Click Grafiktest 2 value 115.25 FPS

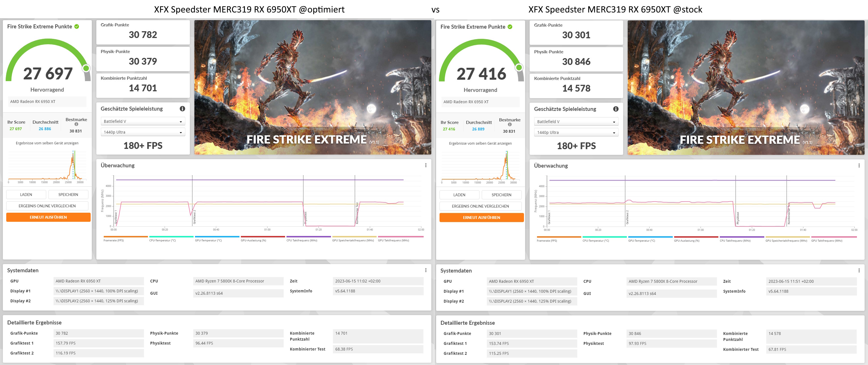pos(532,354)
